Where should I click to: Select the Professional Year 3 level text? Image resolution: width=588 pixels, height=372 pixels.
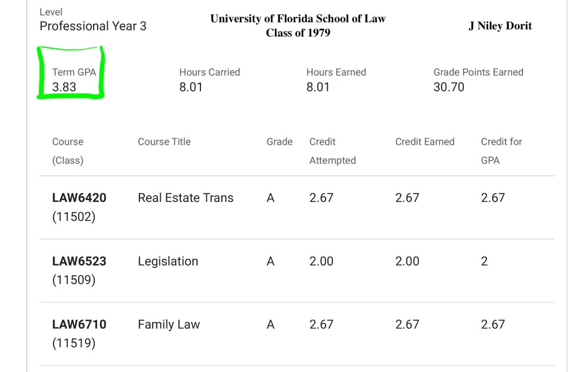pyautogui.click(x=93, y=26)
